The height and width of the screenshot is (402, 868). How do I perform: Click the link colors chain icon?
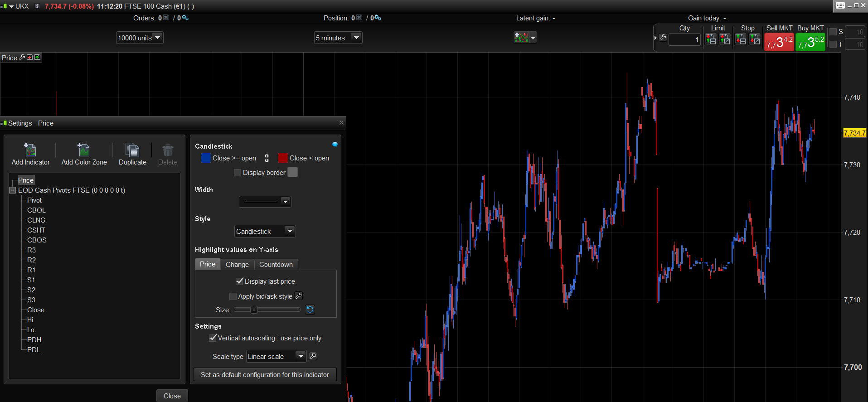tap(267, 158)
